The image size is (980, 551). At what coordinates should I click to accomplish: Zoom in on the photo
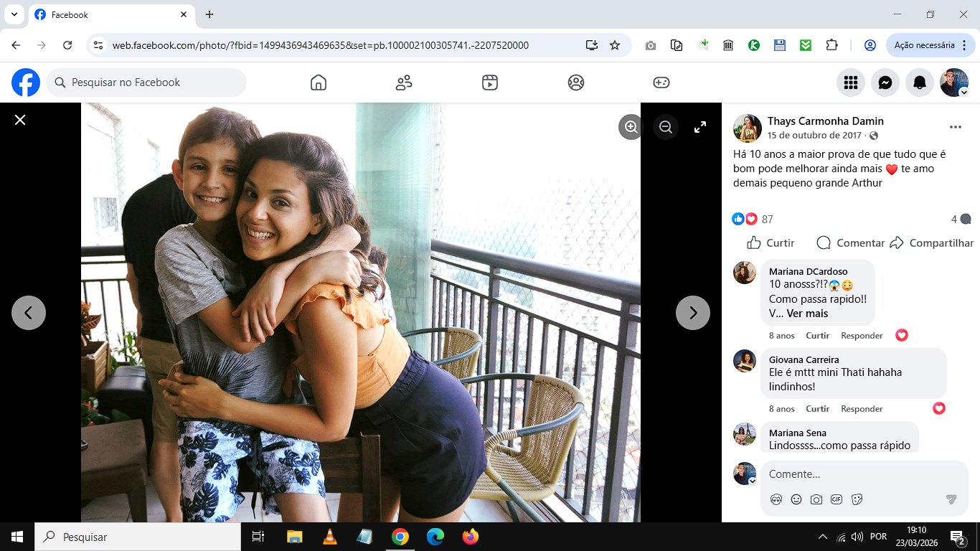tap(631, 127)
